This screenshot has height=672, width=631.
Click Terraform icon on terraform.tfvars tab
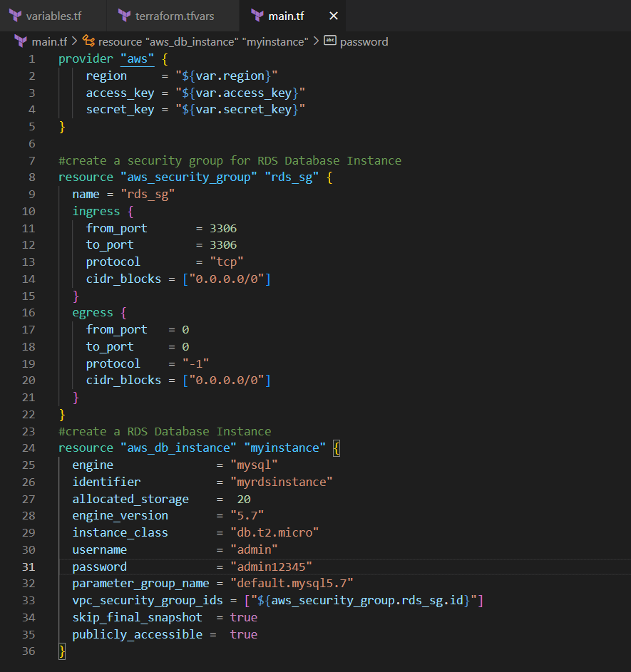(124, 16)
